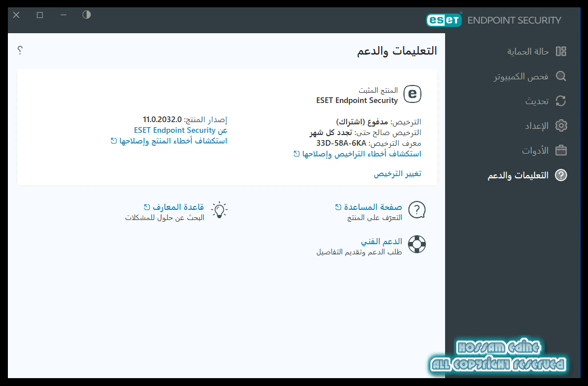The height and width of the screenshot is (386, 588).
Task: Open the eset logo in the header
Action: [x=444, y=20]
